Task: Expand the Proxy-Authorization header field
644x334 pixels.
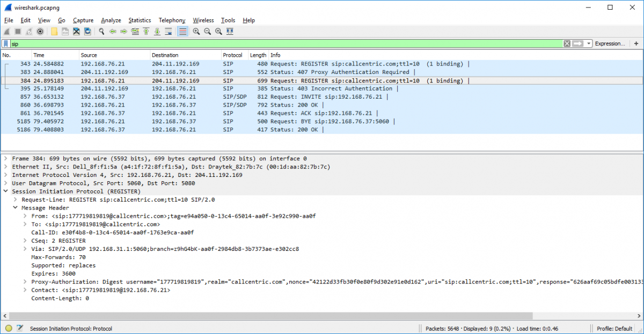Action: 26,282
